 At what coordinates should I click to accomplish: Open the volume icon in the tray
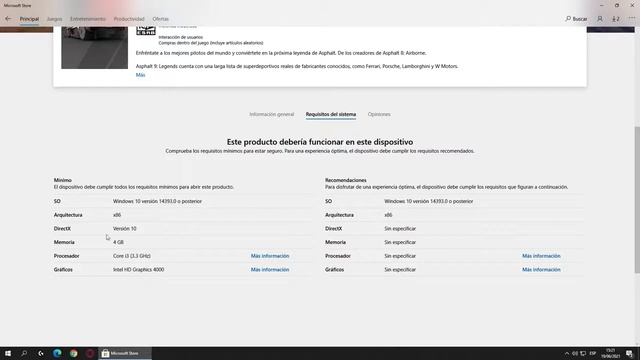click(575, 353)
